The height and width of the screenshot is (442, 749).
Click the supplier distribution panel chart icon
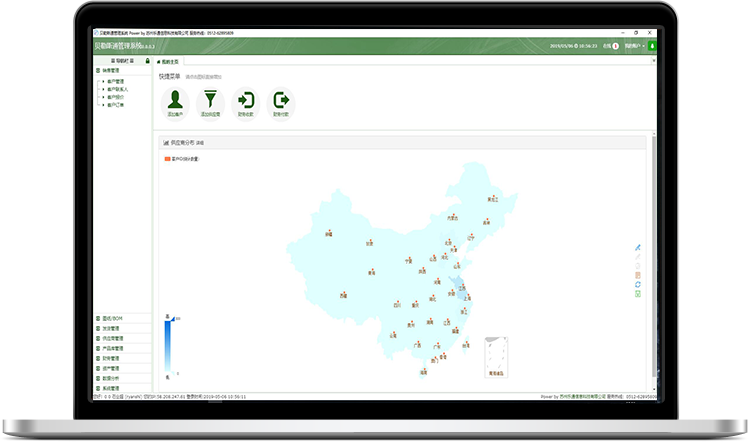tap(166, 143)
